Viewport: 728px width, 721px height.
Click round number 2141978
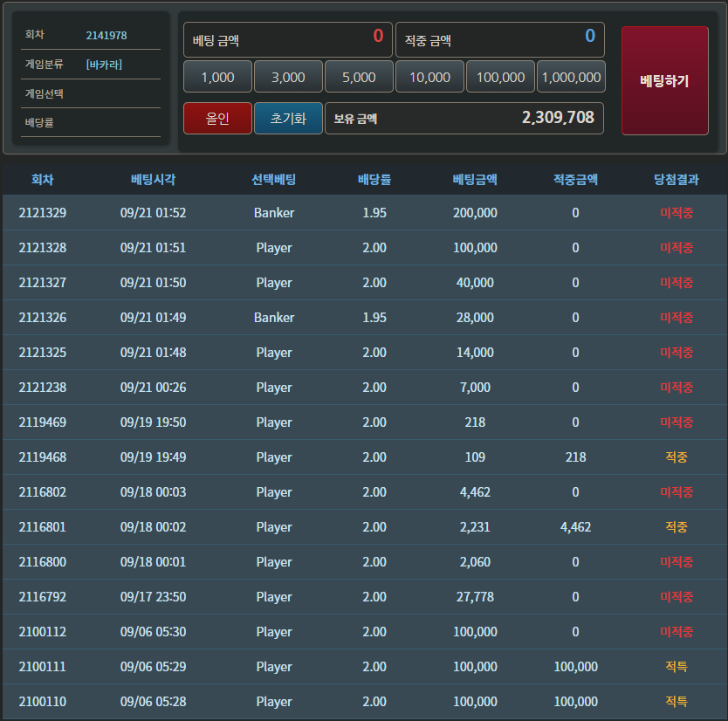(106, 35)
